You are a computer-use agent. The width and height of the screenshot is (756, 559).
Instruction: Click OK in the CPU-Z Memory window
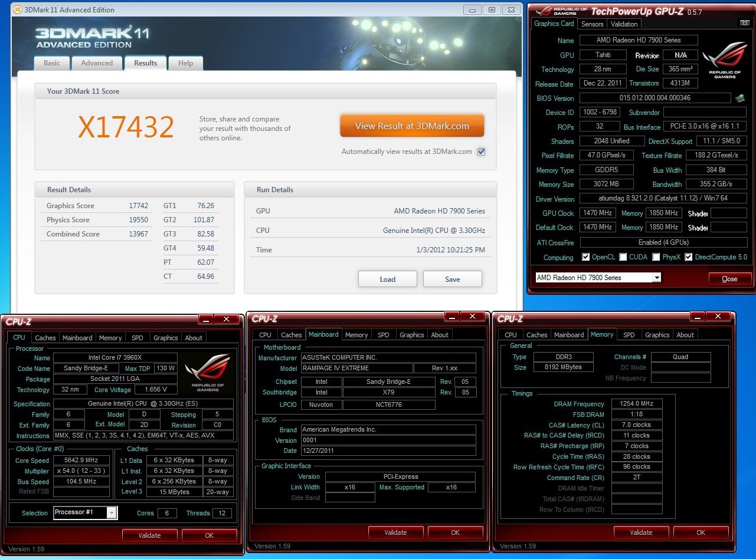point(701,532)
